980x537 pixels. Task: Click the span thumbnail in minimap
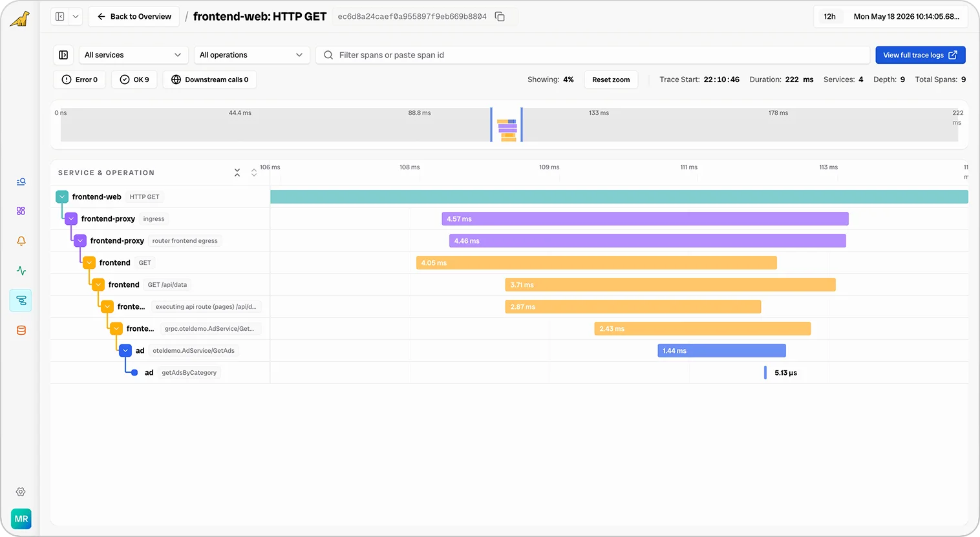coord(507,130)
